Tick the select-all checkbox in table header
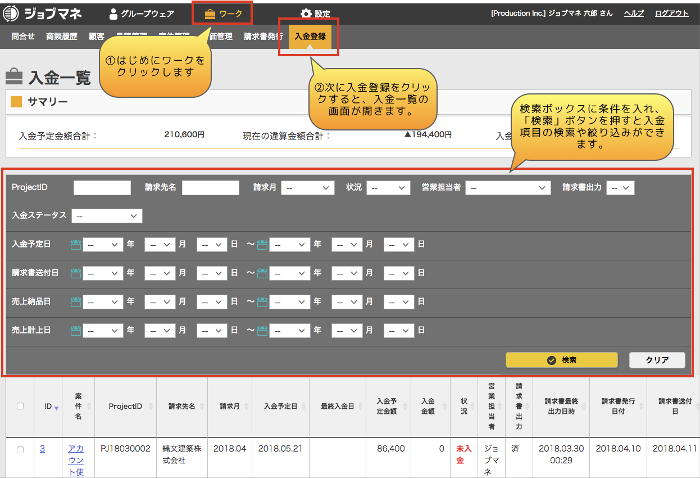 (x=20, y=406)
